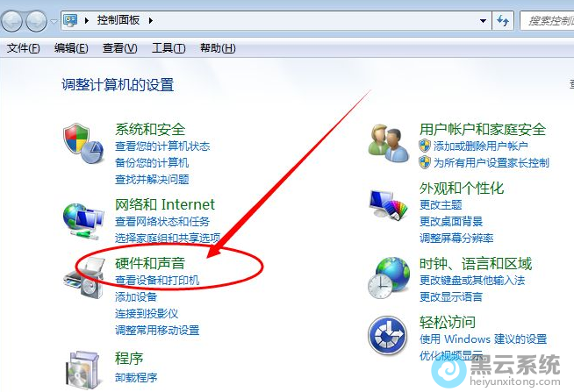Click the System and Security shield icon
The width and height of the screenshot is (574, 392).
tap(83, 143)
